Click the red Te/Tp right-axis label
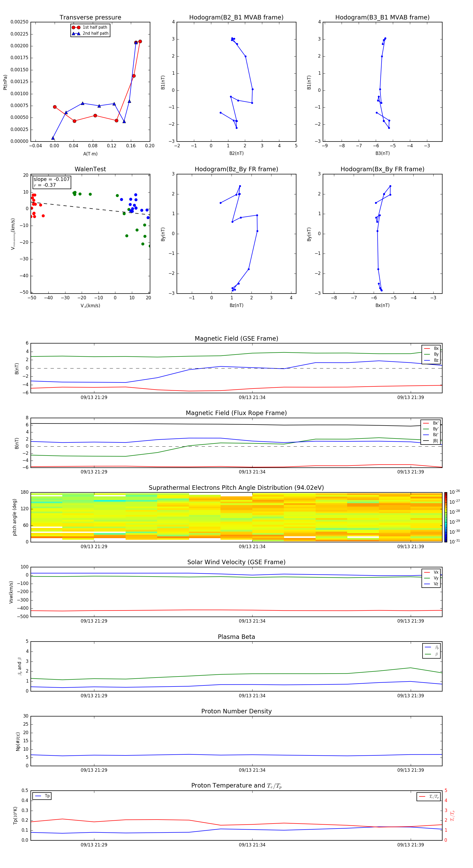Image resolution: width=473 pixels, height=868 pixels. coord(453,816)
